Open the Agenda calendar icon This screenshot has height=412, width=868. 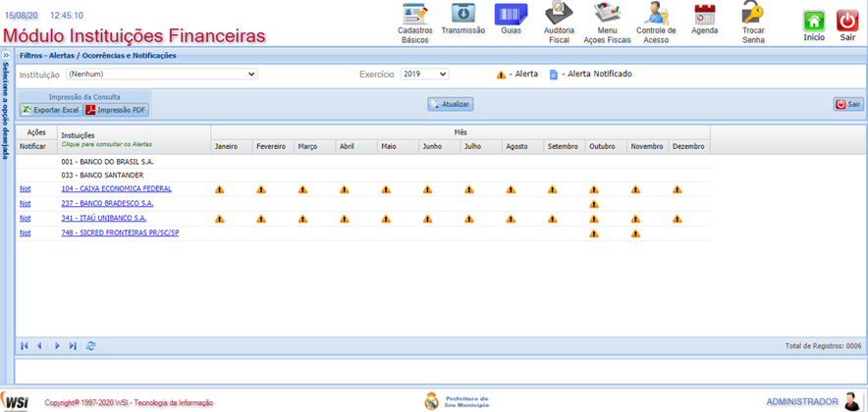click(705, 14)
